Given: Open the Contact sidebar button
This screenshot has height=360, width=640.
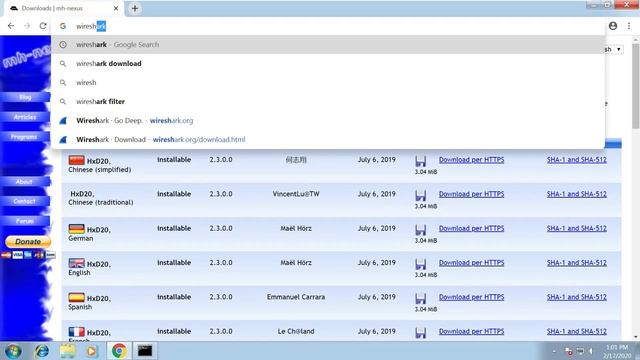Looking at the screenshot, I should [25, 201].
